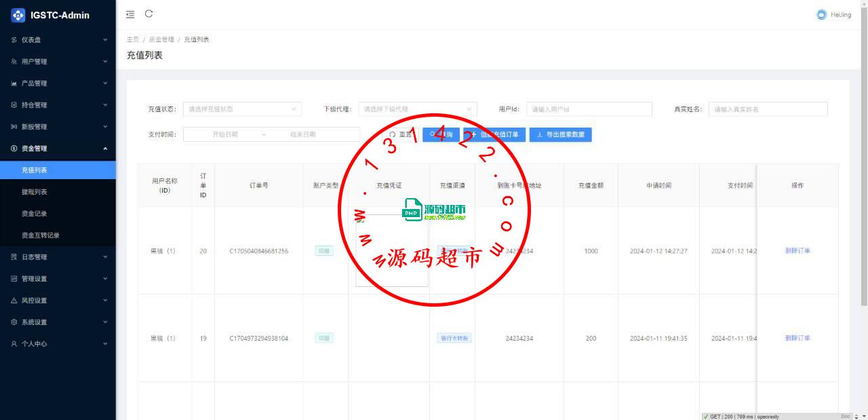The image size is (868, 420).
Task: Click 2024-01-12 14:27:27 application time
Action: tap(658, 251)
